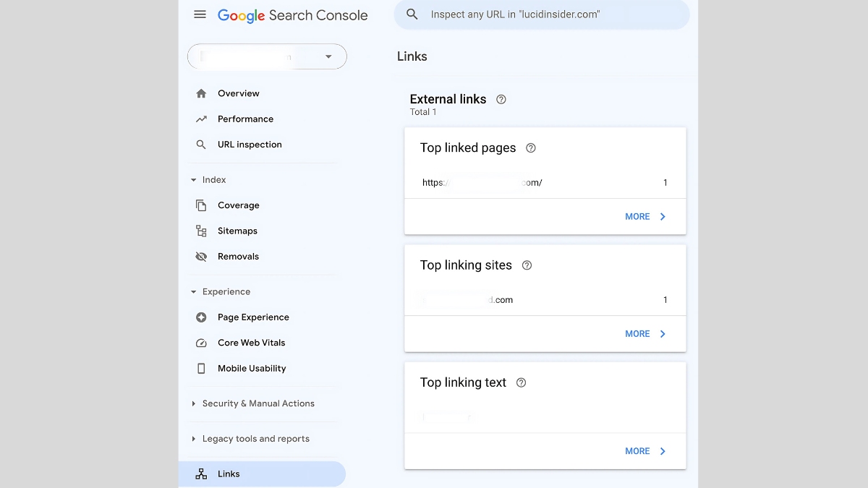Open the property selector dropdown
Viewport: 868px width, 488px height.
click(267, 56)
